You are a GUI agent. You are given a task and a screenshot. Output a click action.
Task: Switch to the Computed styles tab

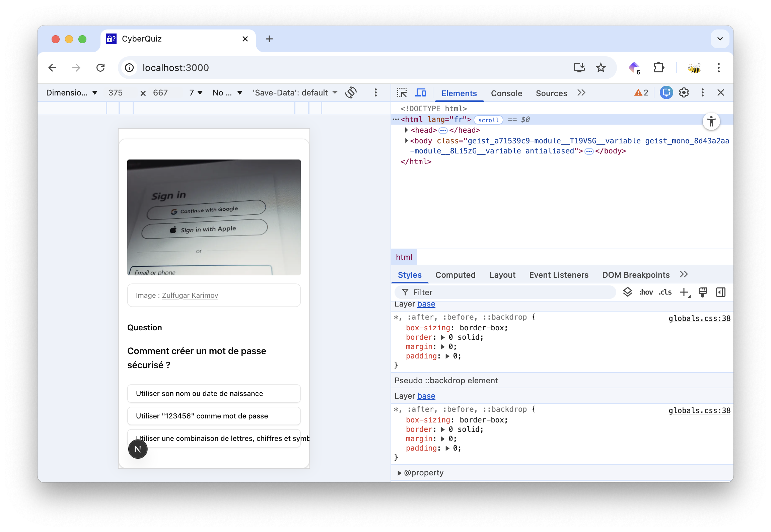tap(455, 275)
